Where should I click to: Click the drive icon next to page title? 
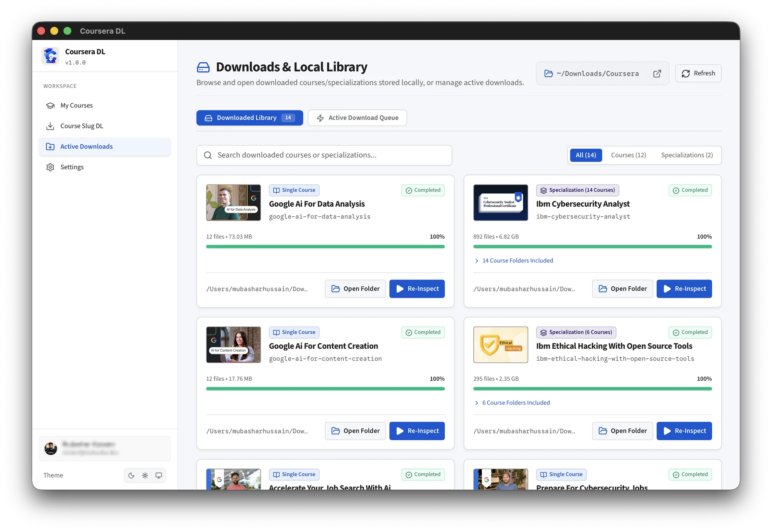coord(203,67)
